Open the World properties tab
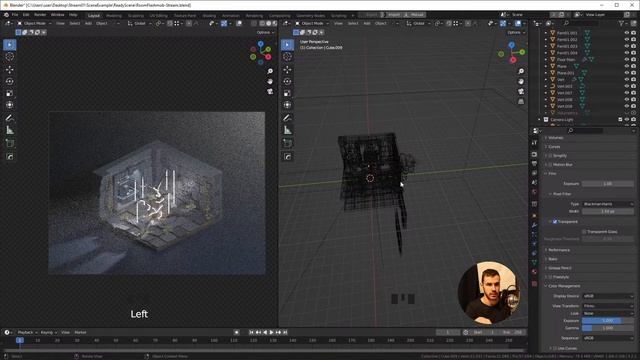Screen dimensions: 640x360 534,191
